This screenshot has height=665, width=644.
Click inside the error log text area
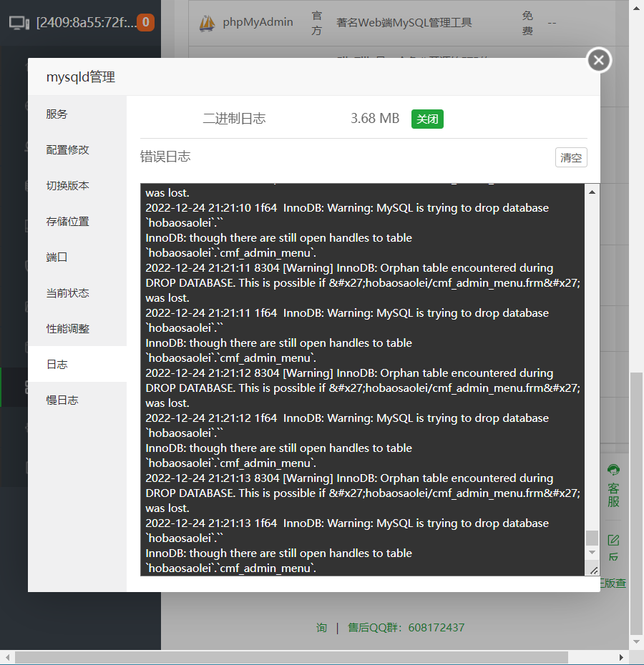(x=363, y=380)
